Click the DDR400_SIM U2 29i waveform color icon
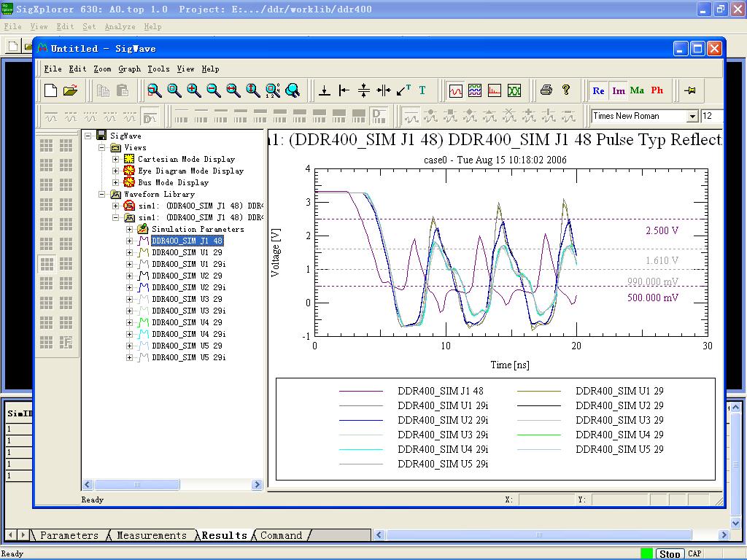 [144, 287]
